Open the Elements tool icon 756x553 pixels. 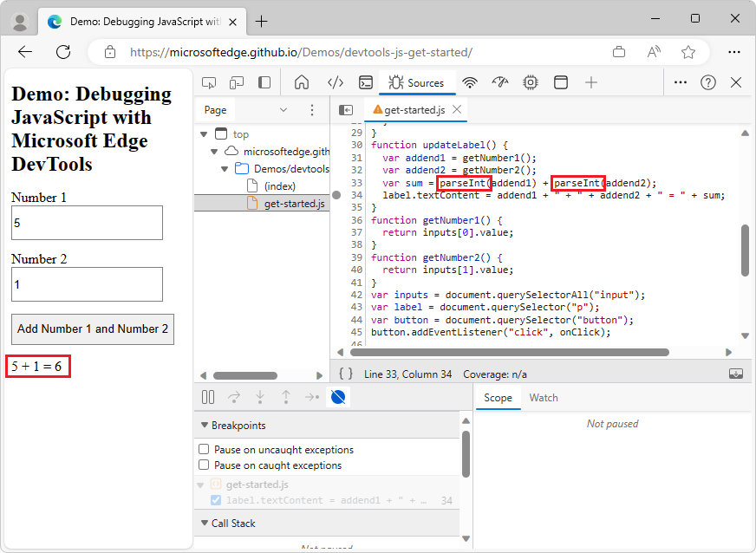click(x=336, y=82)
